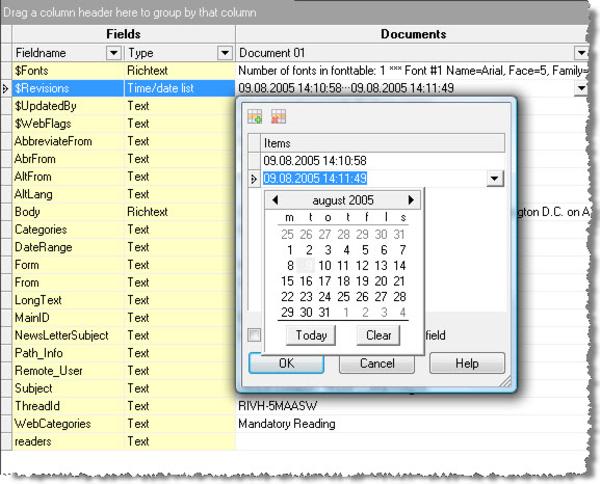Click the Time/date list type cell
The width and height of the screenshot is (600, 484).
pyautogui.click(x=179, y=88)
